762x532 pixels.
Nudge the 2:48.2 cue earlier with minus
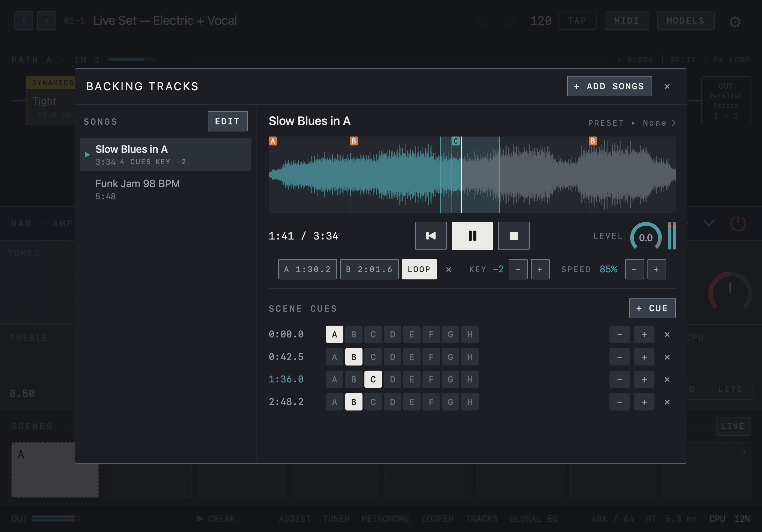(620, 402)
